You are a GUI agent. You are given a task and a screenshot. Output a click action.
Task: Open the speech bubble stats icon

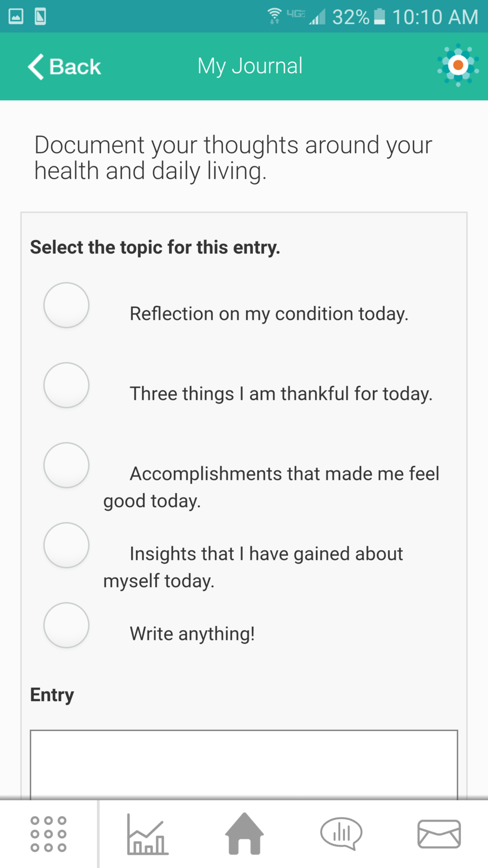[x=341, y=833]
